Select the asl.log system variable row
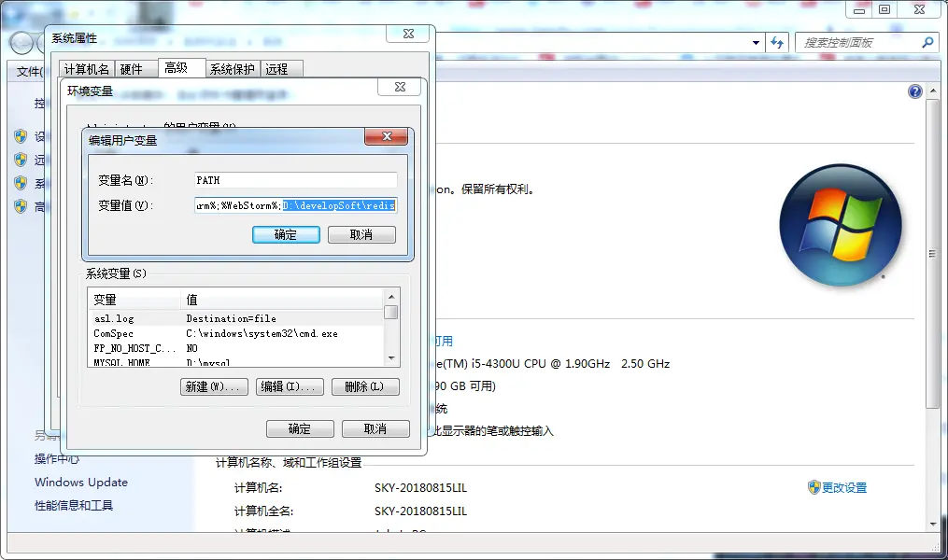Image resolution: width=948 pixels, height=560 pixels. (235, 318)
